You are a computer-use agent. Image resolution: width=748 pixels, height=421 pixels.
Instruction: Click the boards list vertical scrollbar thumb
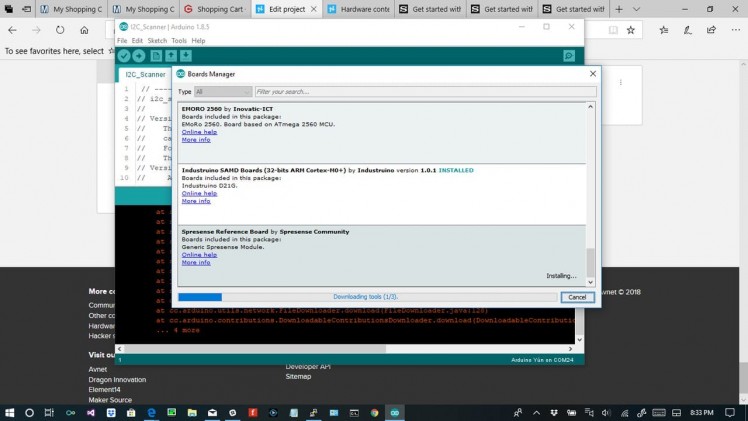pos(590,262)
